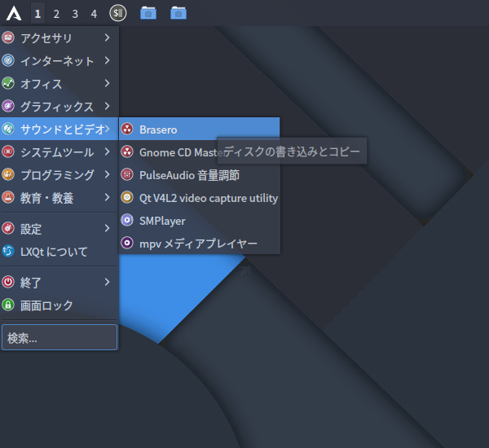
Task: Open the オフィス category label
Action: point(42,84)
